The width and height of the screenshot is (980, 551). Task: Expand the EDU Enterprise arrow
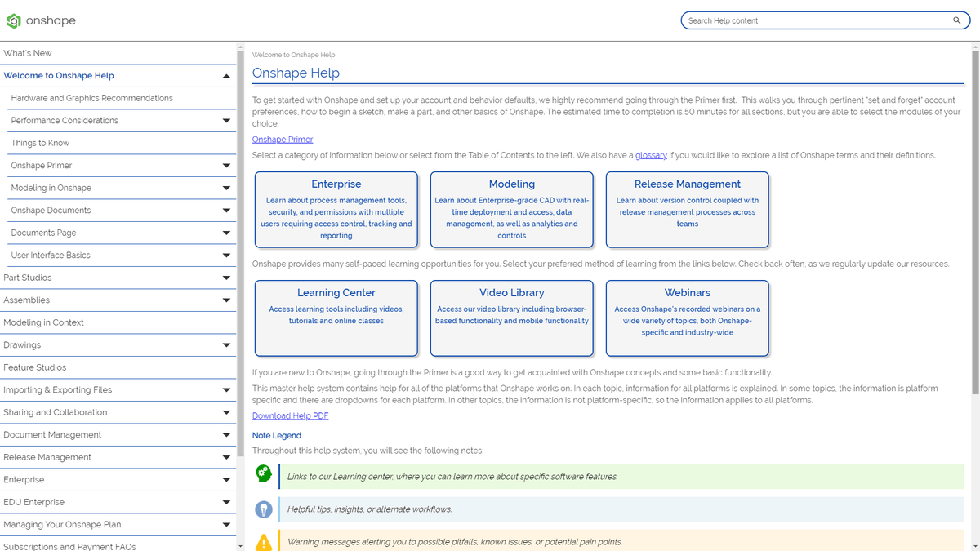pos(226,502)
